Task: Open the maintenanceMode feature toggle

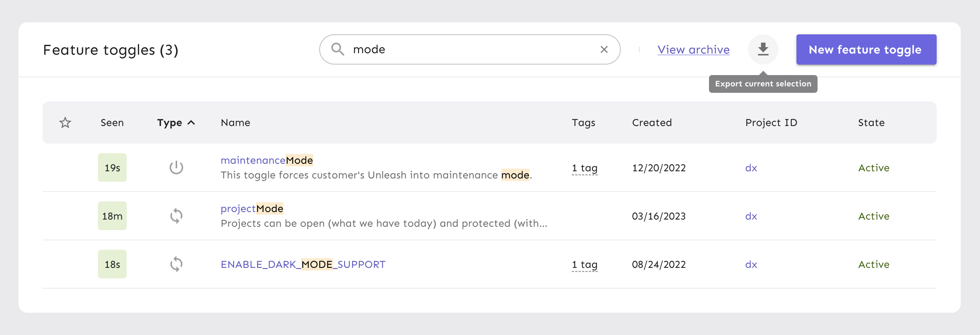Action: pyautogui.click(x=266, y=160)
